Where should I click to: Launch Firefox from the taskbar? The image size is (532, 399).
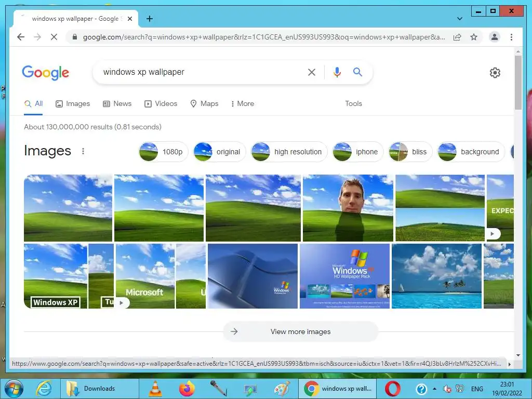(x=187, y=389)
